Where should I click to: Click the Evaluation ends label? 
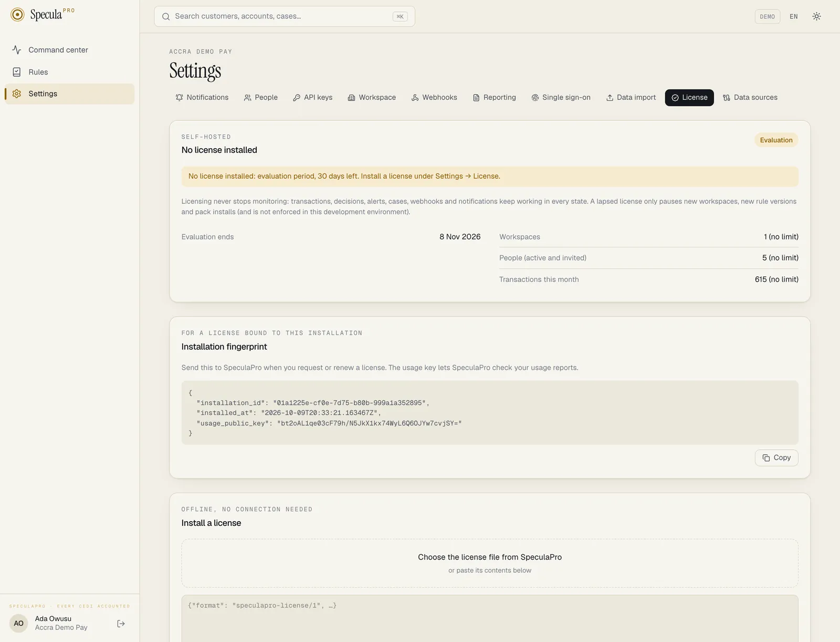pos(207,237)
